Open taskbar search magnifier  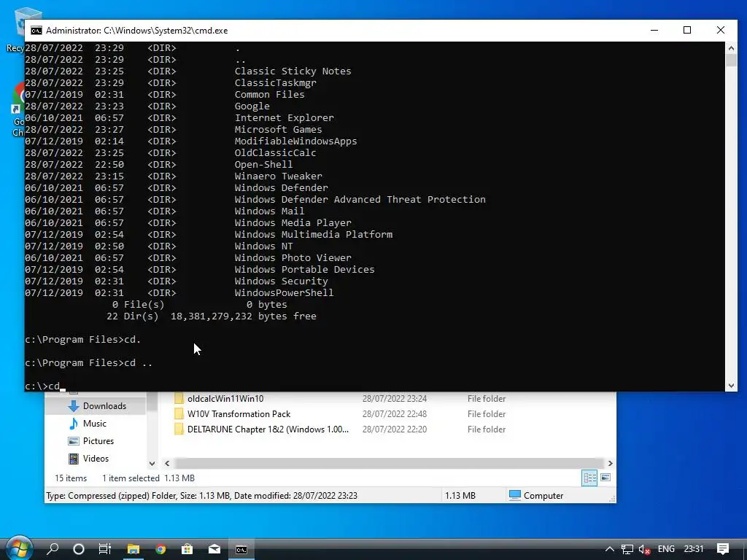click(x=53, y=549)
